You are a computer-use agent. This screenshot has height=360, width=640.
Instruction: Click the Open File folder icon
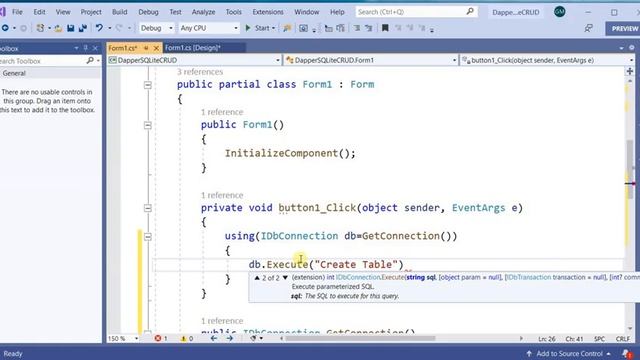click(x=58, y=28)
